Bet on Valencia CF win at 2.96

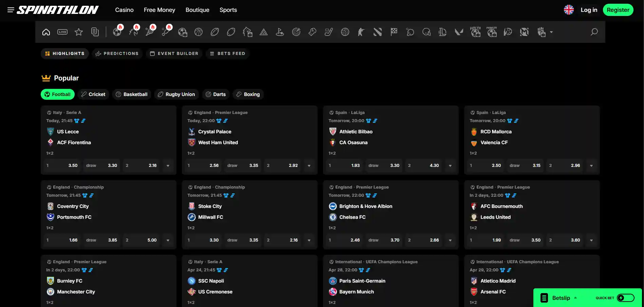pos(564,166)
